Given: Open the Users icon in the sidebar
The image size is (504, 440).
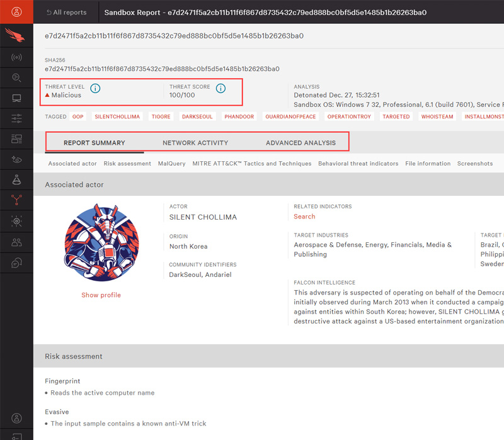Looking at the screenshot, I should pyautogui.click(x=16, y=242).
